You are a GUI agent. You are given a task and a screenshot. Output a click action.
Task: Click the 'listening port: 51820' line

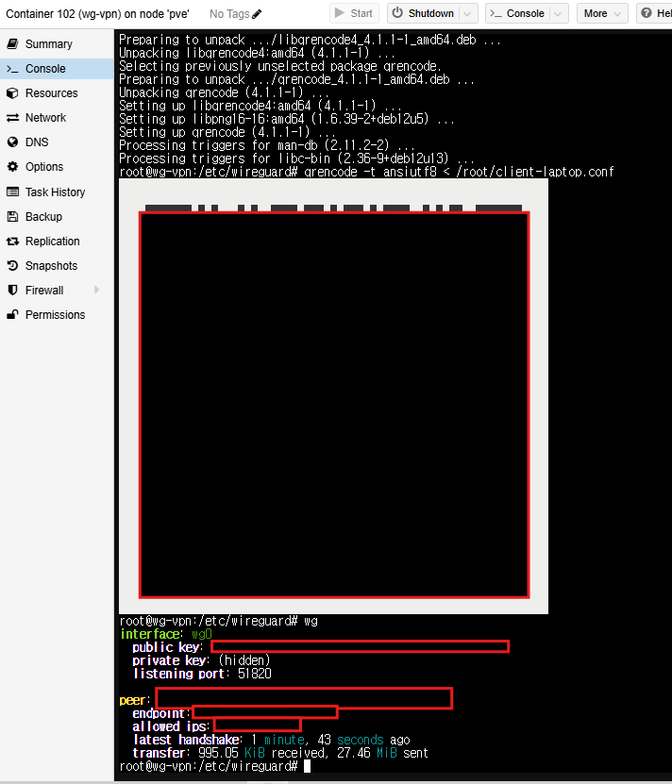tap(202, 674)
